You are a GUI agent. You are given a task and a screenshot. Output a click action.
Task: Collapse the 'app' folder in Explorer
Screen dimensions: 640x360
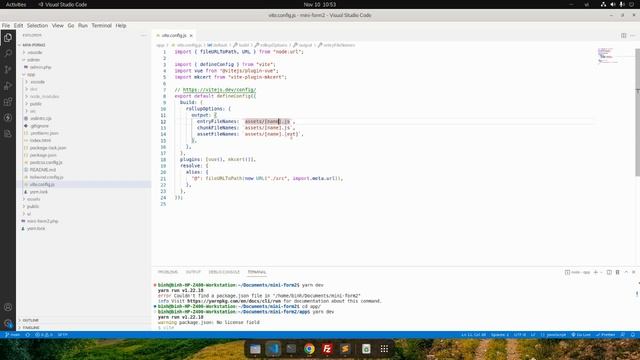pyautogui.click(x=84, y=74)
